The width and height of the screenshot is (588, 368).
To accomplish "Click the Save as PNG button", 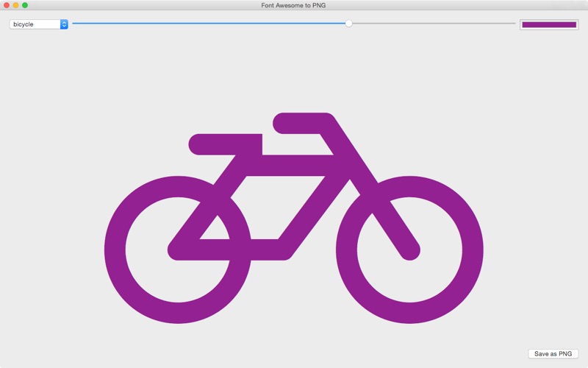I will pyautogui.click(x=553, y=354).
